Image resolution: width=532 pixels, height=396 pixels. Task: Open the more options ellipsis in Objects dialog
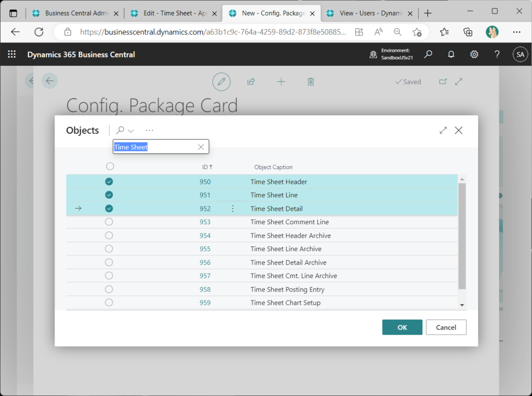click(149, 130)
